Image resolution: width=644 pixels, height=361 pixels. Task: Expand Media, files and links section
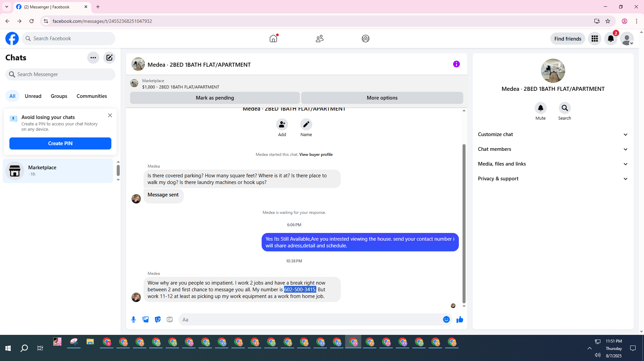(x=553, y=164)
